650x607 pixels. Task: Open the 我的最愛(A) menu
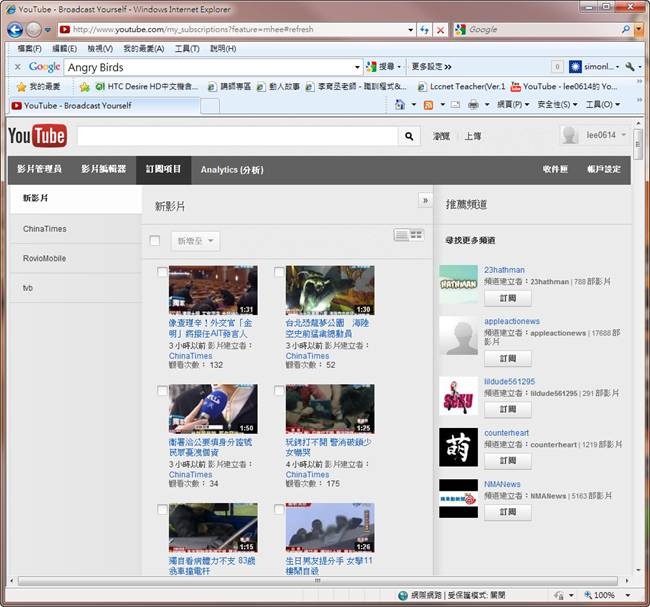point(143,49)
